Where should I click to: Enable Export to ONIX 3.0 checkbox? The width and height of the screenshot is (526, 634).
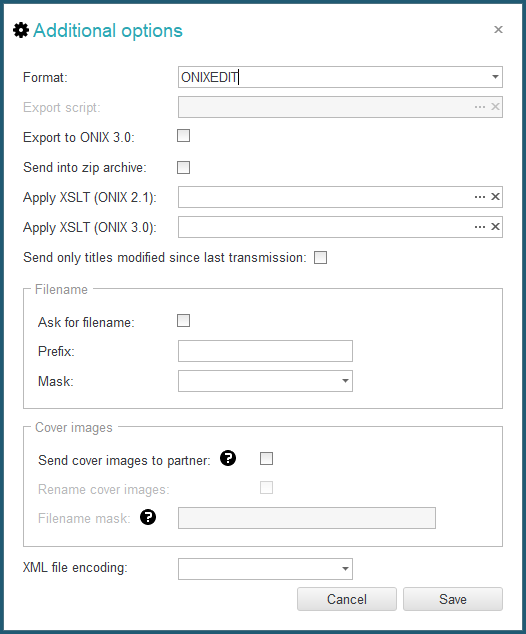click(184, 135)
